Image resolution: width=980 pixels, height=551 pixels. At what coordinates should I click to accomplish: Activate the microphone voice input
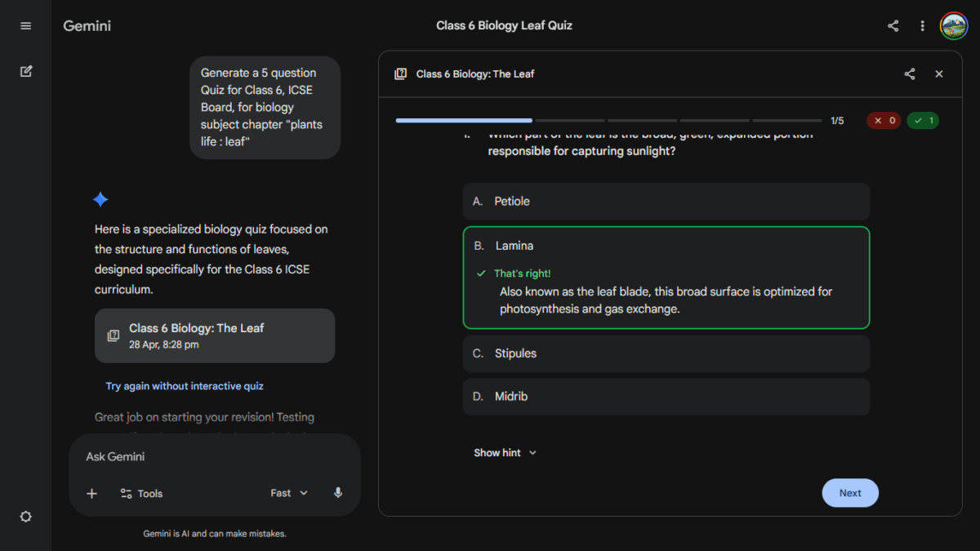point(338,493)
